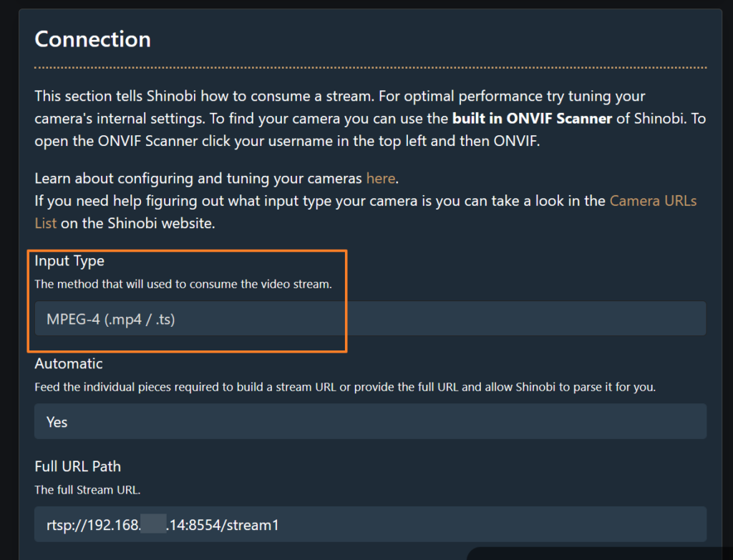Click into the Full URL Path field

click(x=370, y=524)
